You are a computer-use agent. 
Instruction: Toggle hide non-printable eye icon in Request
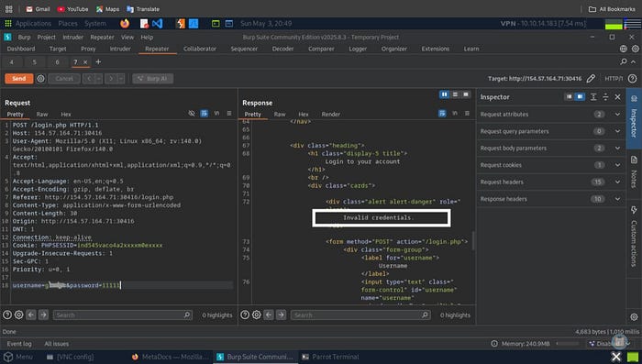192,114
